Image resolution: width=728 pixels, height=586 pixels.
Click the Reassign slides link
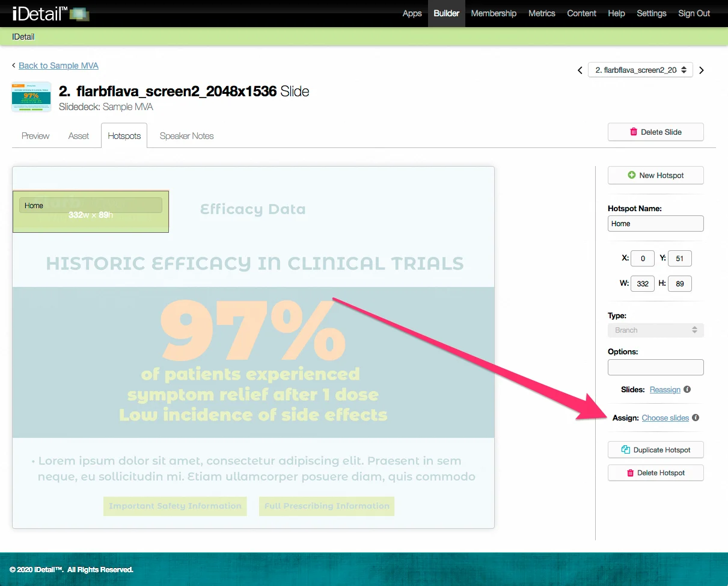[x=665, y=389]
